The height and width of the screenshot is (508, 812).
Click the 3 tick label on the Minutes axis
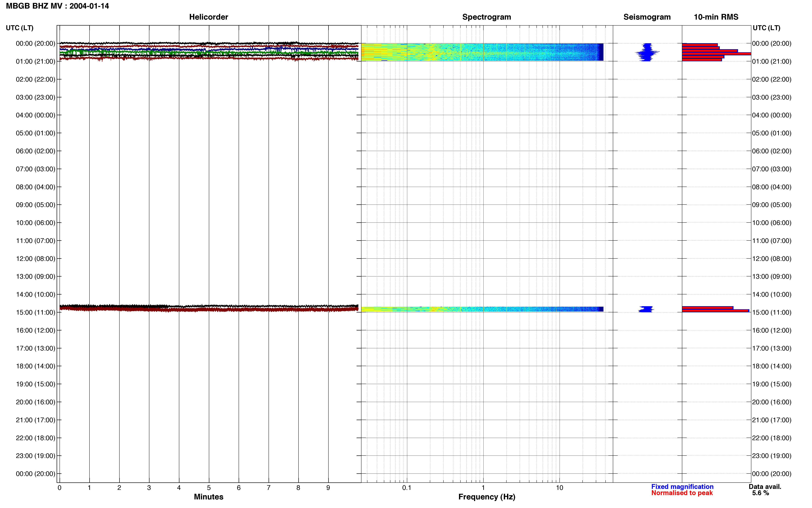click(149, 488)
